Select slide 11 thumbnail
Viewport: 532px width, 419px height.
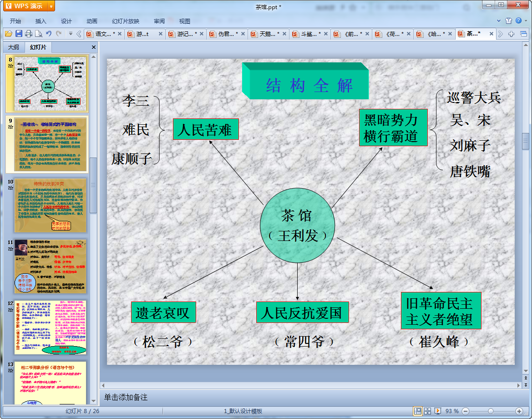click(50, 266)
